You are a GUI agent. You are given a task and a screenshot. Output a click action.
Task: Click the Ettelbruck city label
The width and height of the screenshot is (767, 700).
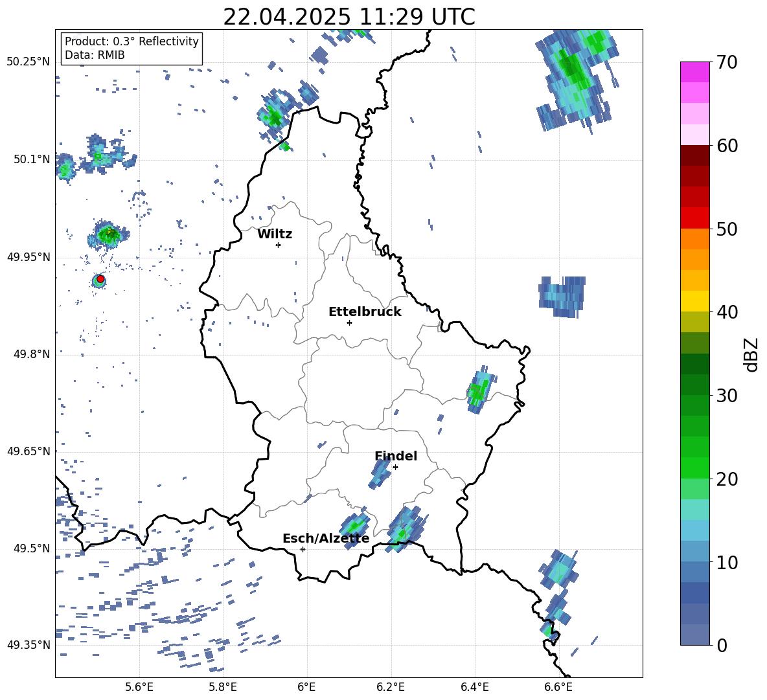[365, 312]
